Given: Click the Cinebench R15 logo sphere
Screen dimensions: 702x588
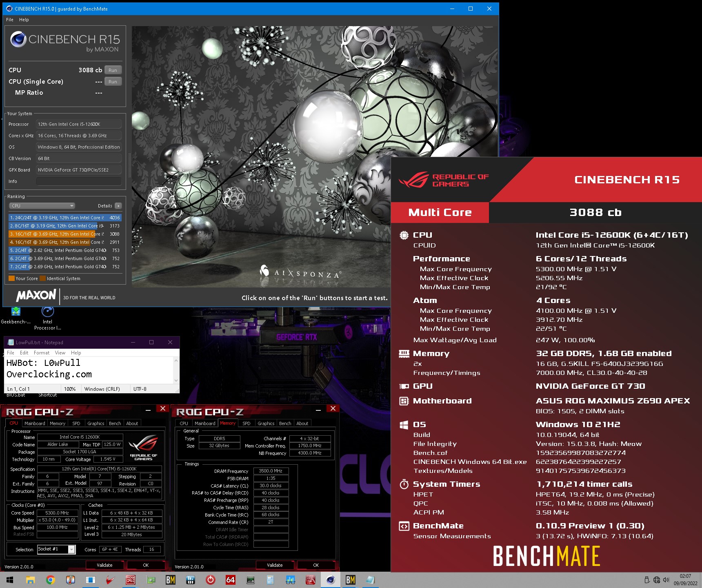Looking at the screenshot, I should tap(18, 39).
